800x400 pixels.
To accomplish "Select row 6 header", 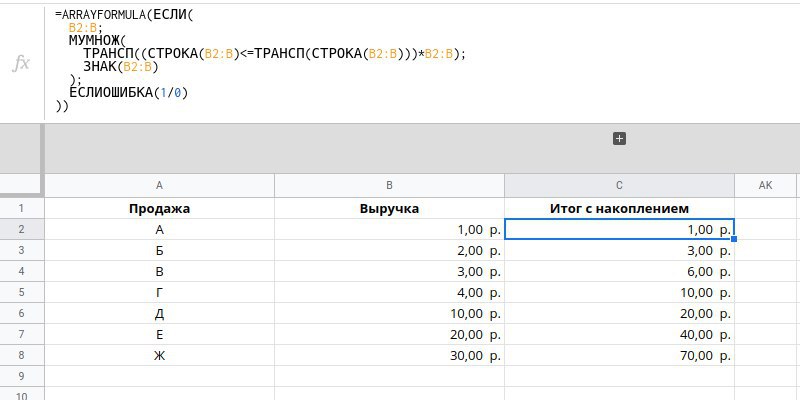I will tap(21, 313).
